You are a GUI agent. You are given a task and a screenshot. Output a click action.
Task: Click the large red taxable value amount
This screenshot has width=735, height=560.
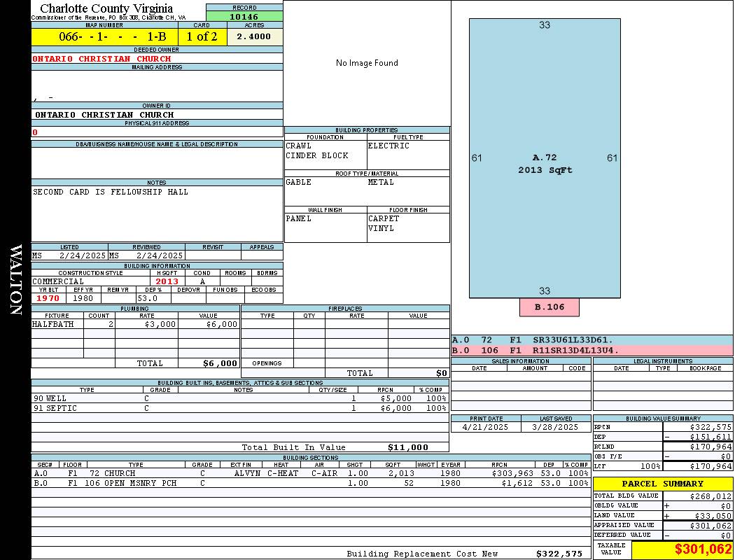[x=703, y=549]
